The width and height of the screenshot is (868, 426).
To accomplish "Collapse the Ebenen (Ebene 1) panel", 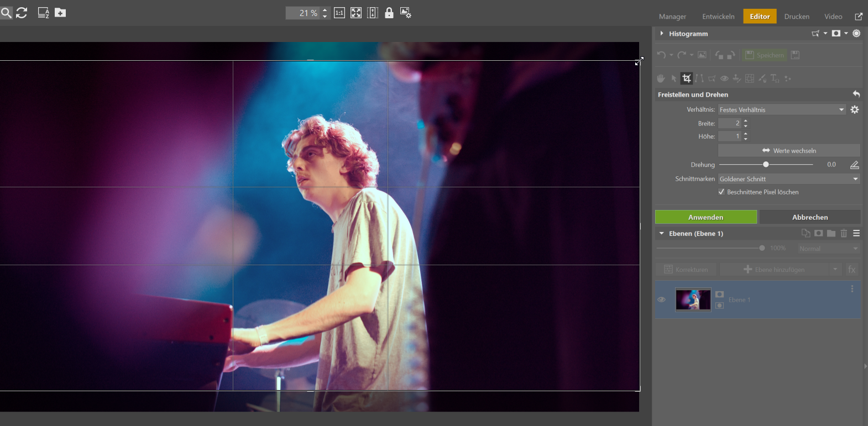I will [x=662, y=233].
